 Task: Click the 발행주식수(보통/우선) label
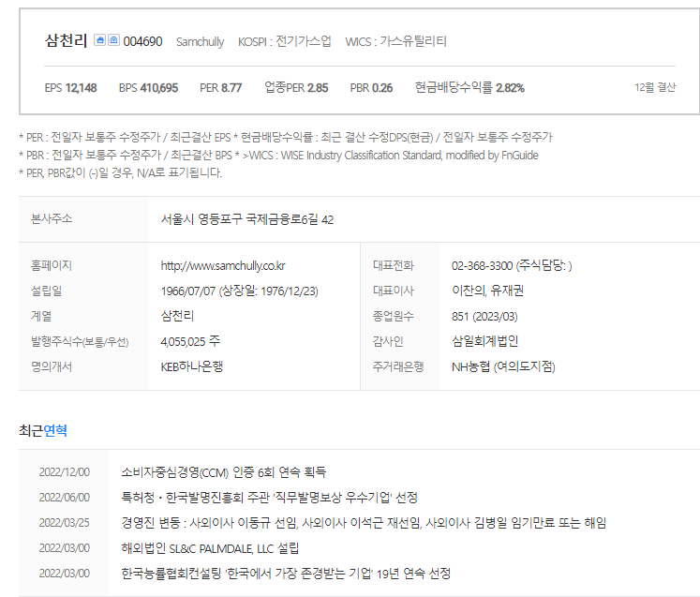click(80, 341)
